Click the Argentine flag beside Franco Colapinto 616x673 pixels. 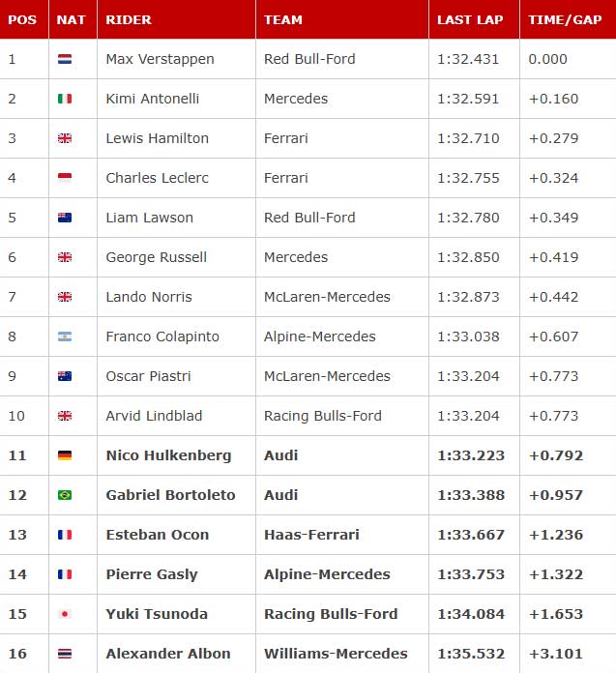(65, 336)
